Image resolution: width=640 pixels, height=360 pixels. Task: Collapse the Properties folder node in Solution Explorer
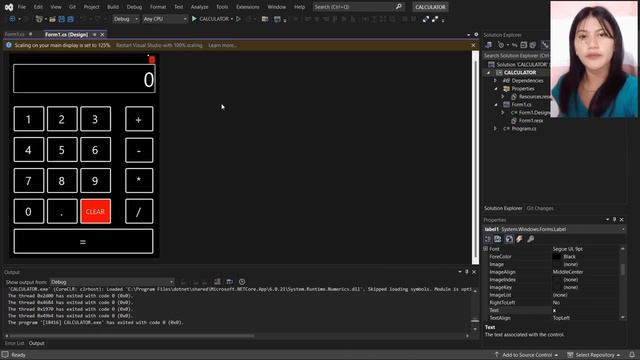point(496,89)
